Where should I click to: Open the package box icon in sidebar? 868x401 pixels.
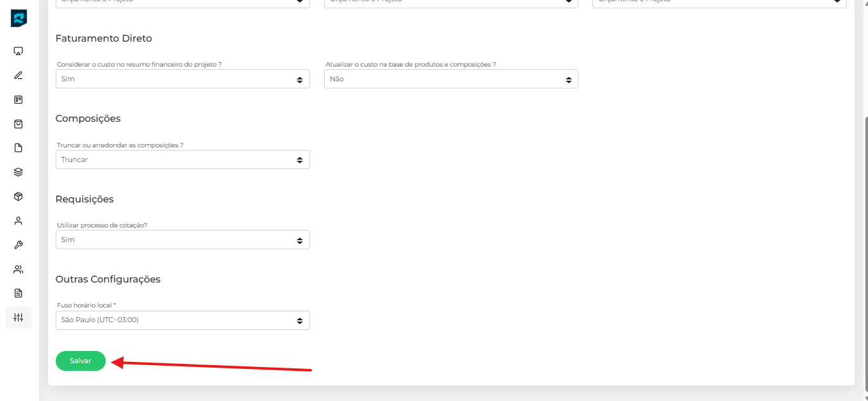pos(19,197)
